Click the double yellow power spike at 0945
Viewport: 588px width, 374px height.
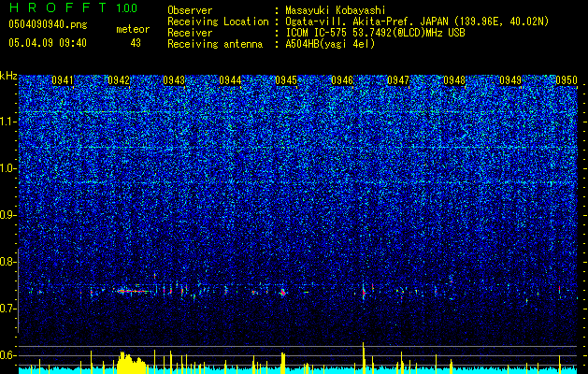[283, 363]
